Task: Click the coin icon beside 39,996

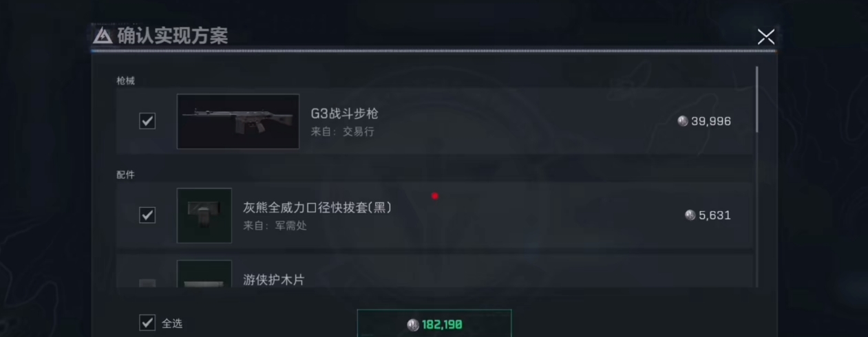Action: pos(683,121)
